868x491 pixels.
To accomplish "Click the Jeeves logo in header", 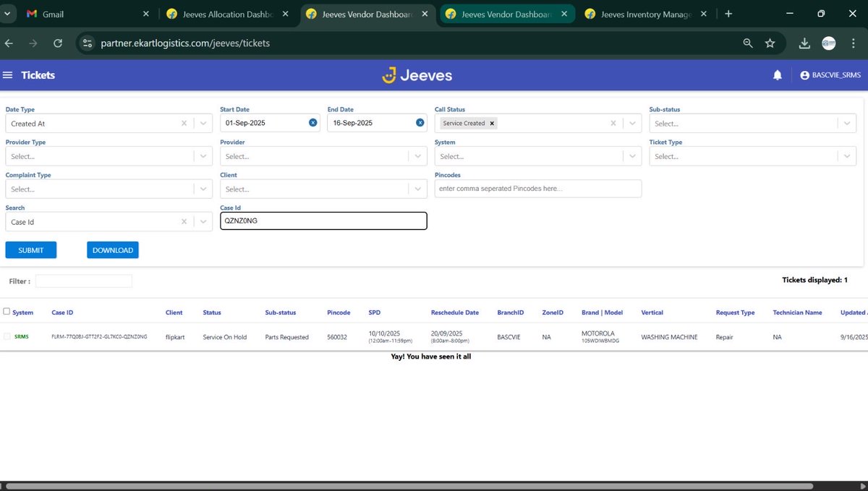I will 417,75.
